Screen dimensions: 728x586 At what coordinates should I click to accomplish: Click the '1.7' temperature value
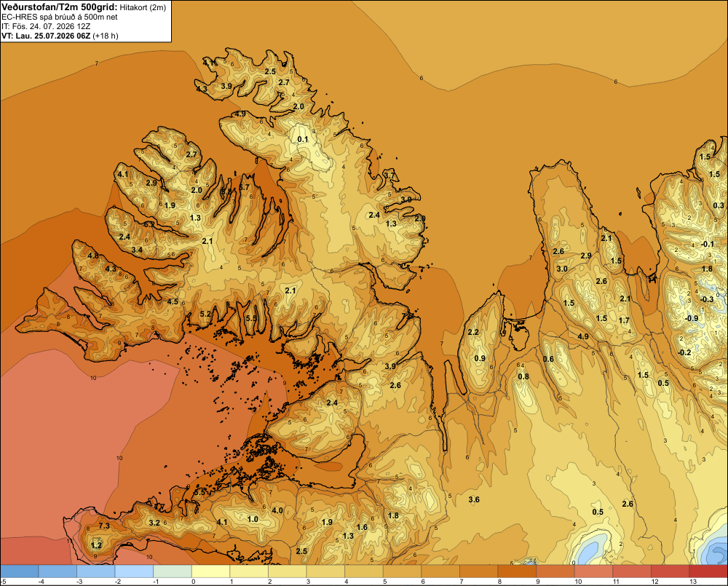point(624,320)
